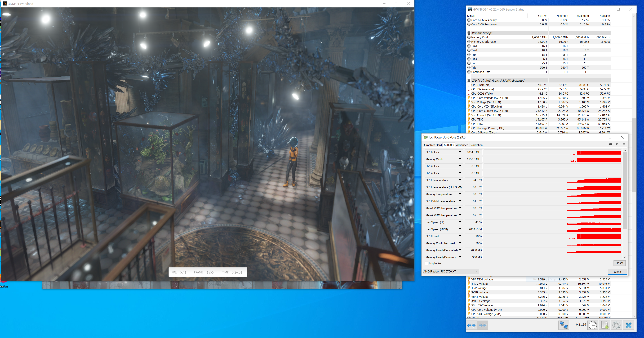The width and height of the screenshot is (644, 338).
Task: Open the GPU Load sensor dropdown arrow
Action: (x=460, y=236)
